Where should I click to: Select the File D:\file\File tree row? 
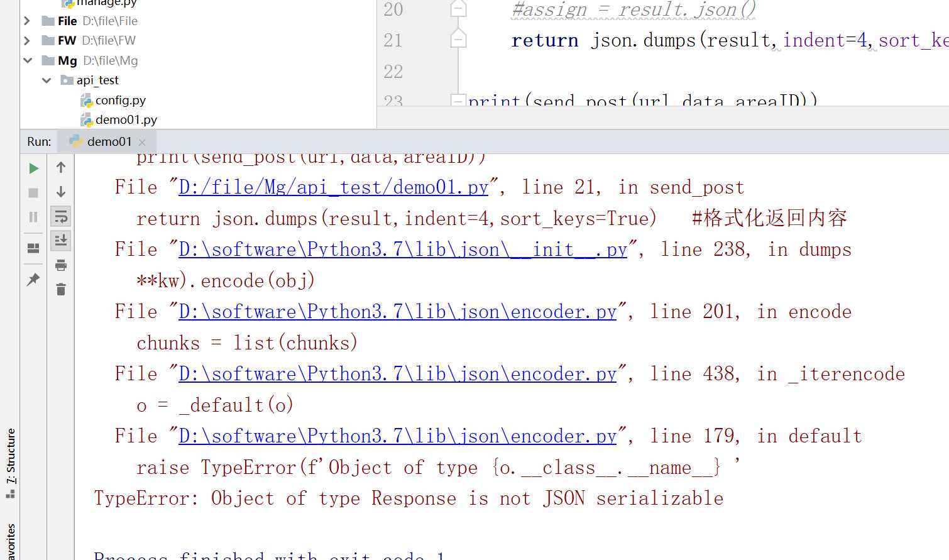(x=198, y=21)
